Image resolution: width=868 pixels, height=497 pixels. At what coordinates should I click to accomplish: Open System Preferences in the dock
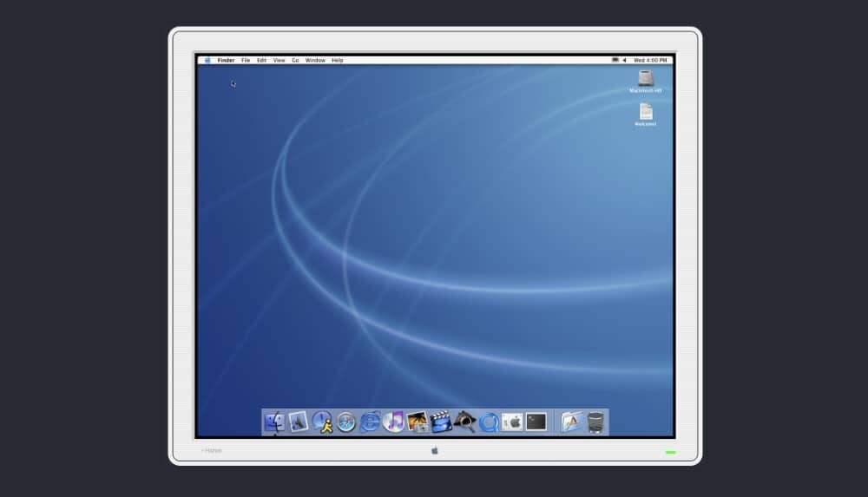click(513, 422)
